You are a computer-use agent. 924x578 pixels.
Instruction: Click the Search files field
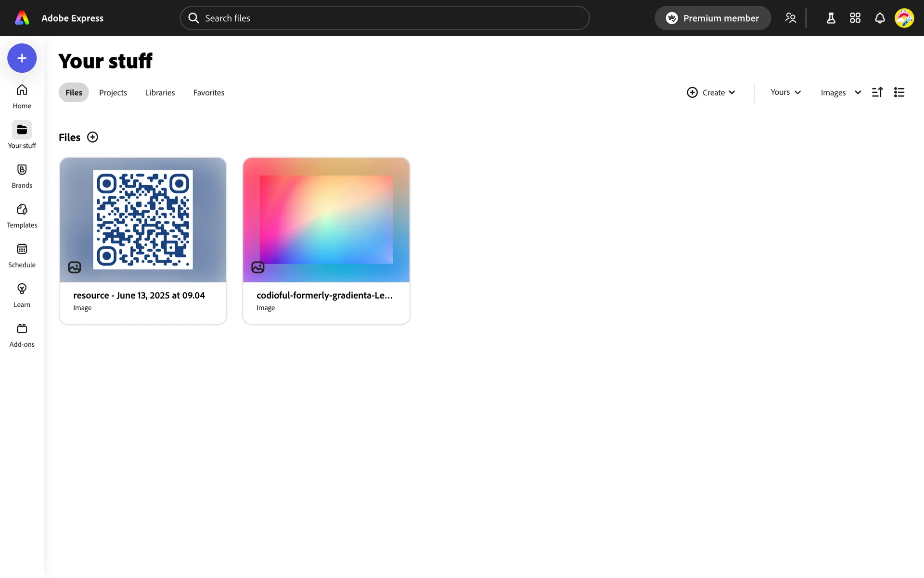(x=385, y=18)
